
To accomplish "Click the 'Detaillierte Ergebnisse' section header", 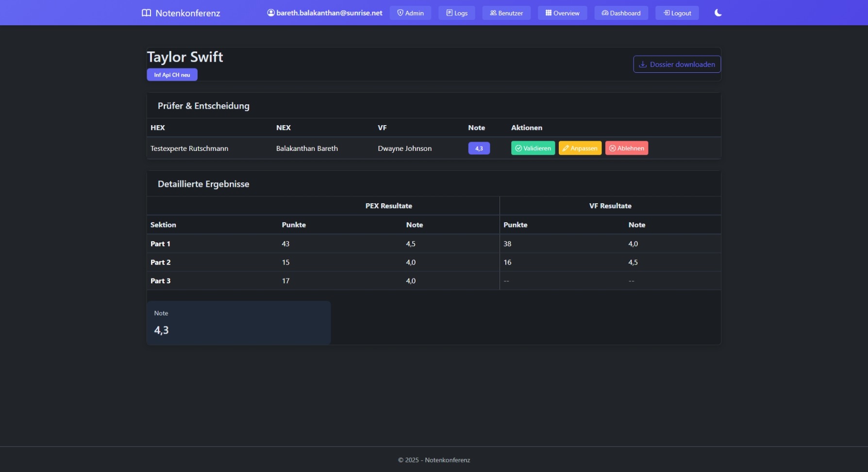I will click(203, 184).
